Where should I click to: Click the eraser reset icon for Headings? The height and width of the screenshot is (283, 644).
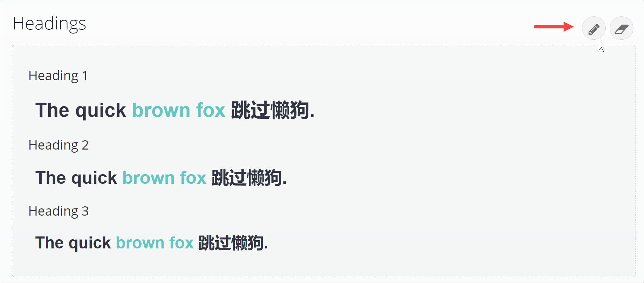[x=621, y=28]
